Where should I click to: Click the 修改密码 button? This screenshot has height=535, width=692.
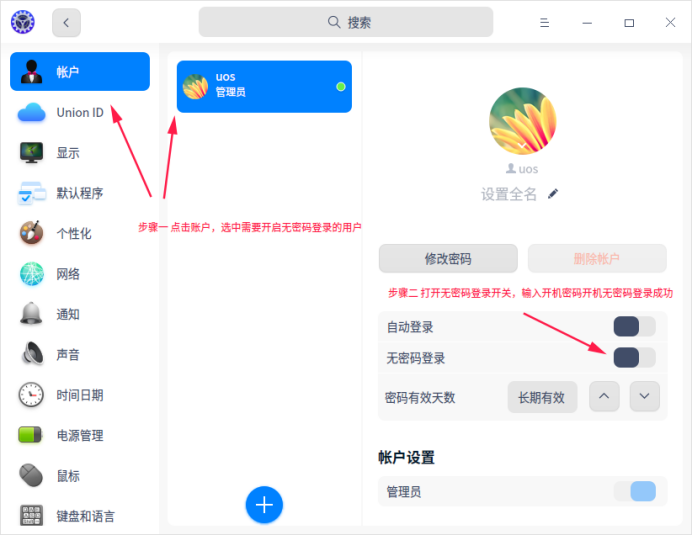[x=448, y=259]
